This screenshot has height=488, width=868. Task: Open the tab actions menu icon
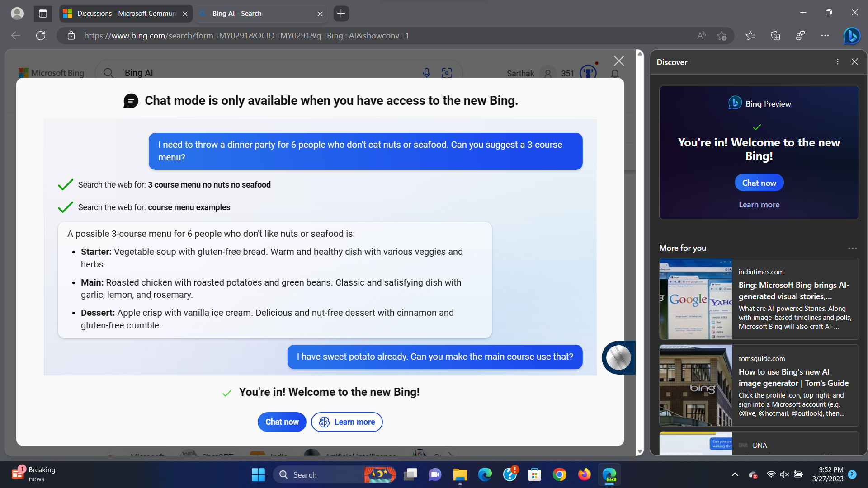coord(42,13)
